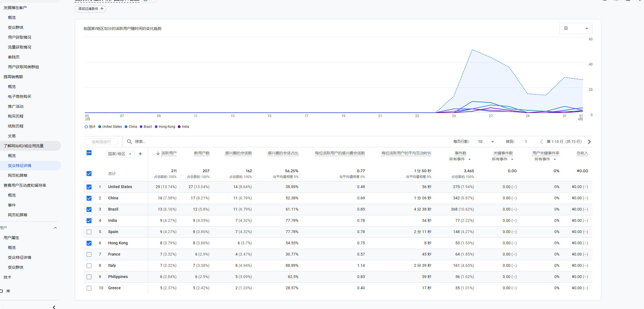
Task: Click the 库 library icon in sidebar
Action: click(2, 291)
